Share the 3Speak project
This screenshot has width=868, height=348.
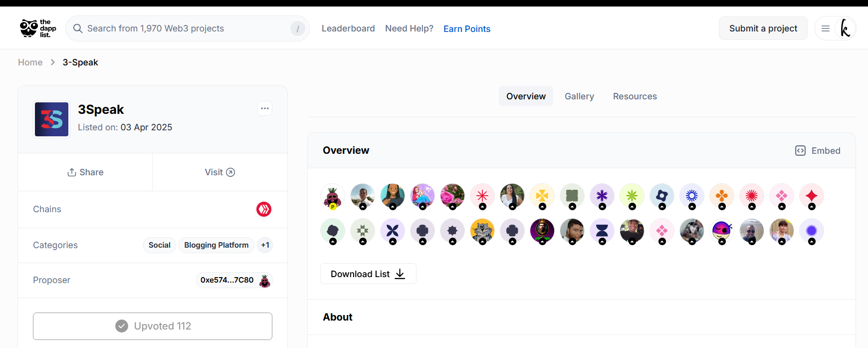click(85, 172)
